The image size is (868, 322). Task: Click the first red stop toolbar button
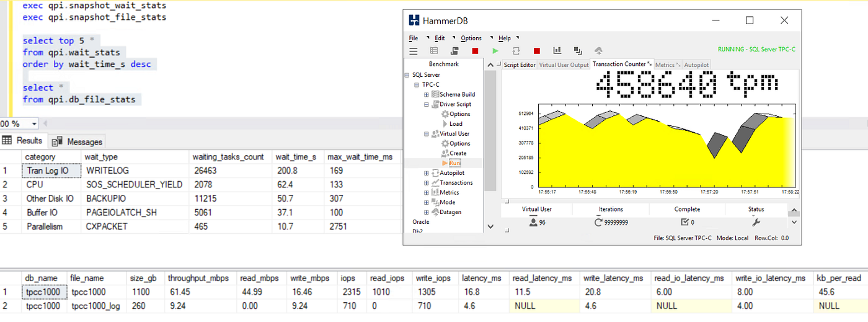coord(475,51)
